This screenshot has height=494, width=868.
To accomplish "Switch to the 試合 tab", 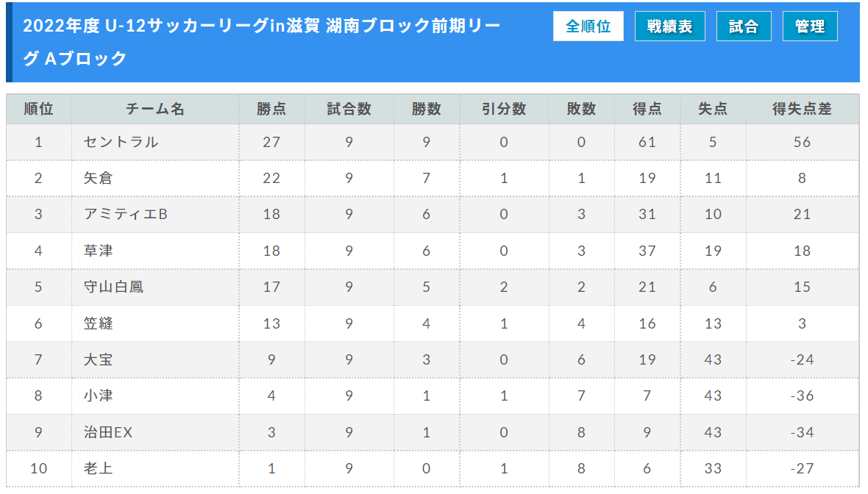I will (744, 26).
